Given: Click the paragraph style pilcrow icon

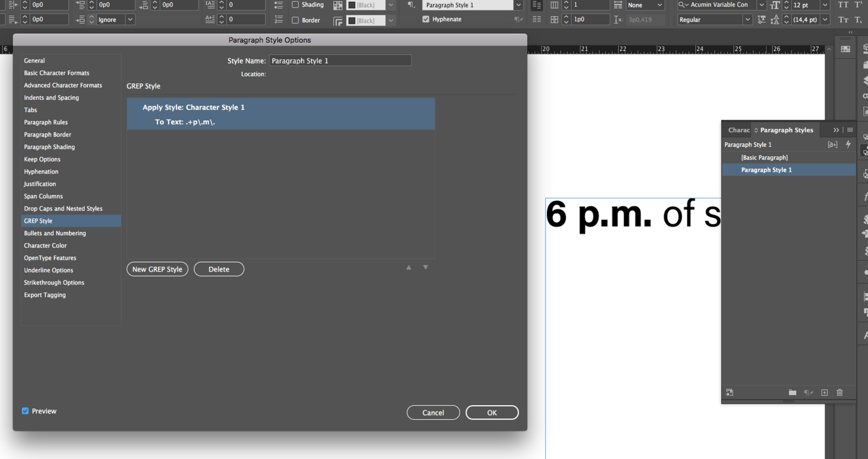Looking at the screenshot, I should [x=411, y=5].
